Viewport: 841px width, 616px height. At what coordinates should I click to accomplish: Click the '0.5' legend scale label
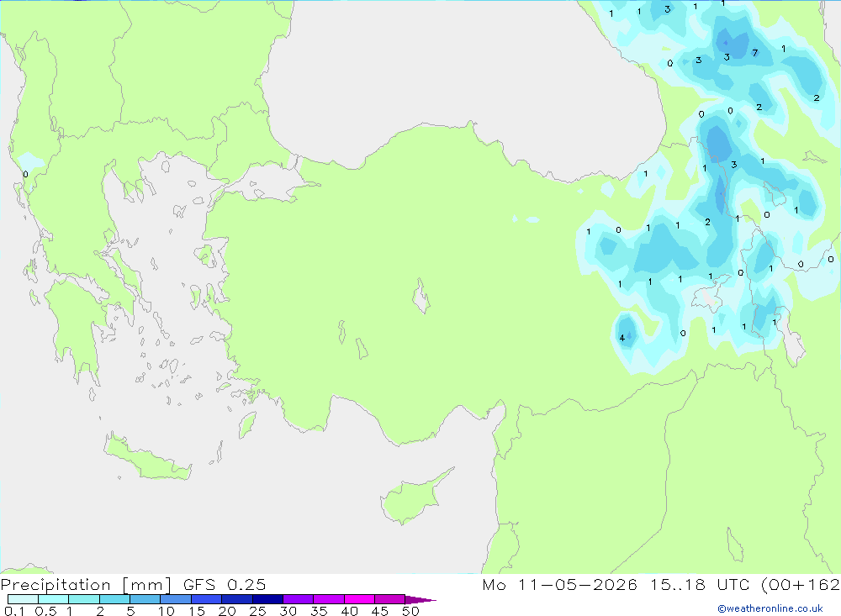coord(45,611)
